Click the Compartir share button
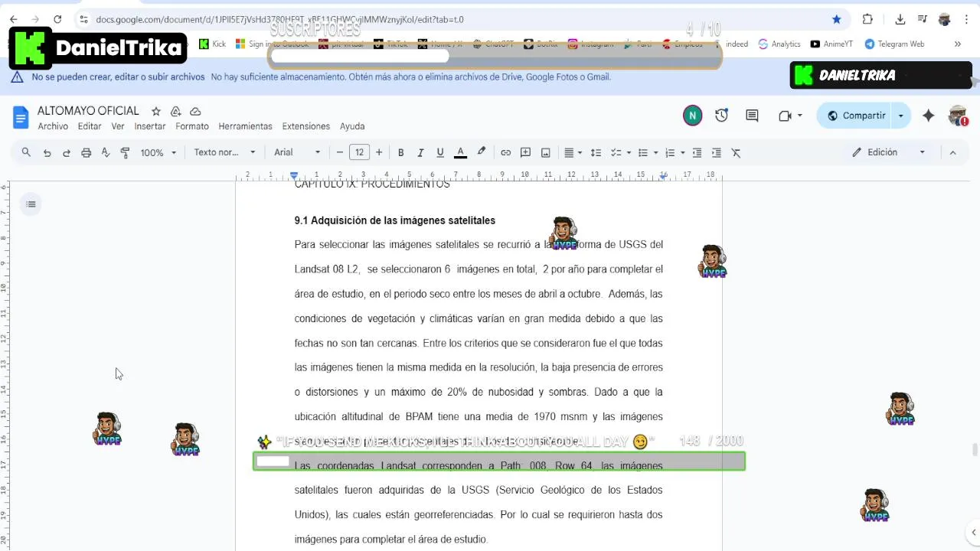This screenshot has height=551, width=980. (855, 116)
